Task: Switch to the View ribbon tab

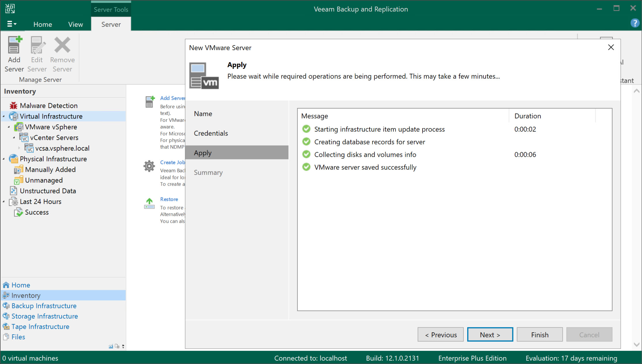Action: click(x=76, y=24)
